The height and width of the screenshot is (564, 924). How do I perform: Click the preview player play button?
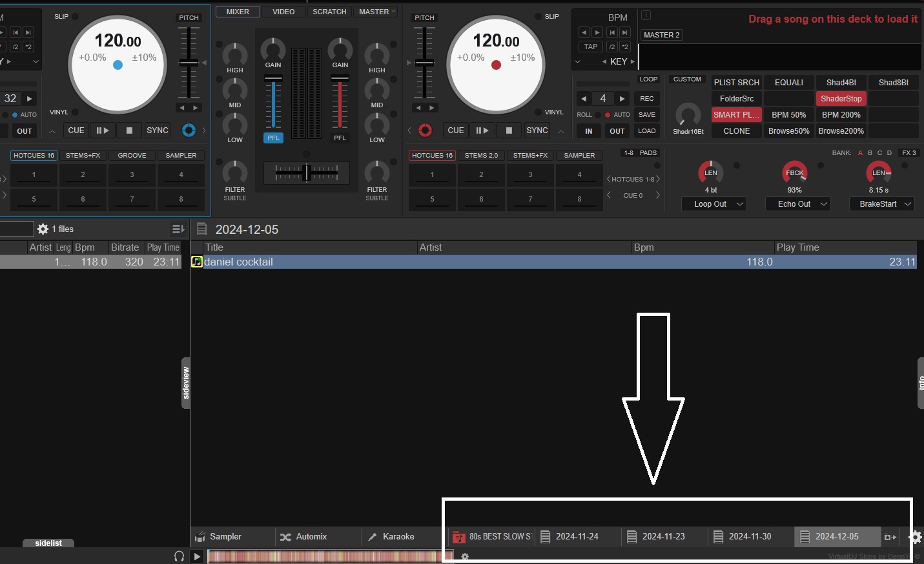click(197, 556)
